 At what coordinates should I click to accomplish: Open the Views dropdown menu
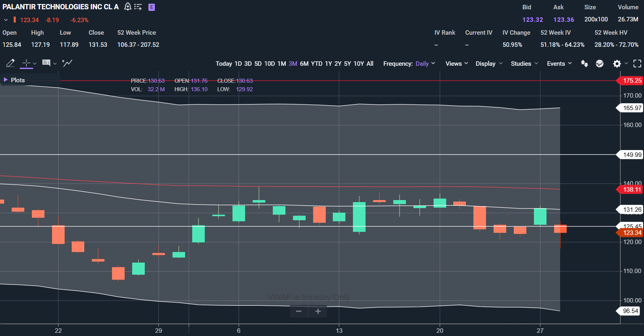[457, 64]
